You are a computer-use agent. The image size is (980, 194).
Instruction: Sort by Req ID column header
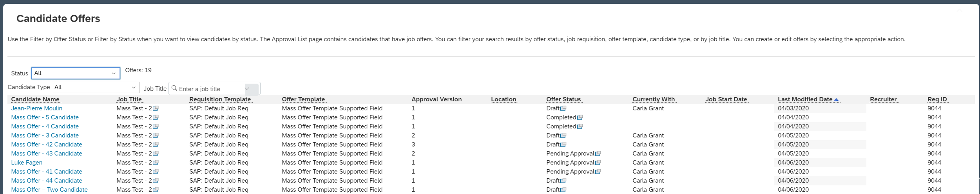point(937,99)
